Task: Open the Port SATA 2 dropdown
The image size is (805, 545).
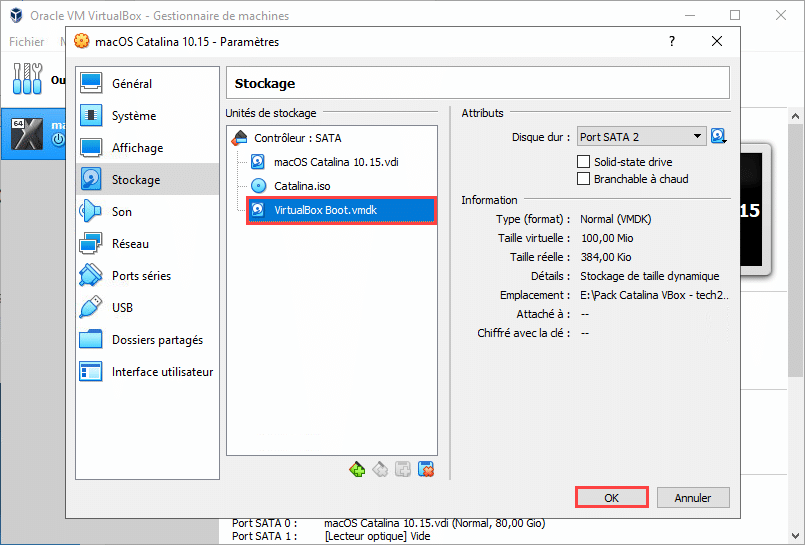Action: [641, 137]
